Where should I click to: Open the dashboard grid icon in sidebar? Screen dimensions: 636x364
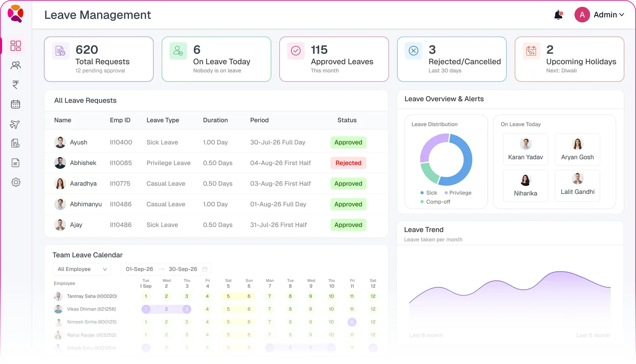pyautogui.click(x=16, y=46)
